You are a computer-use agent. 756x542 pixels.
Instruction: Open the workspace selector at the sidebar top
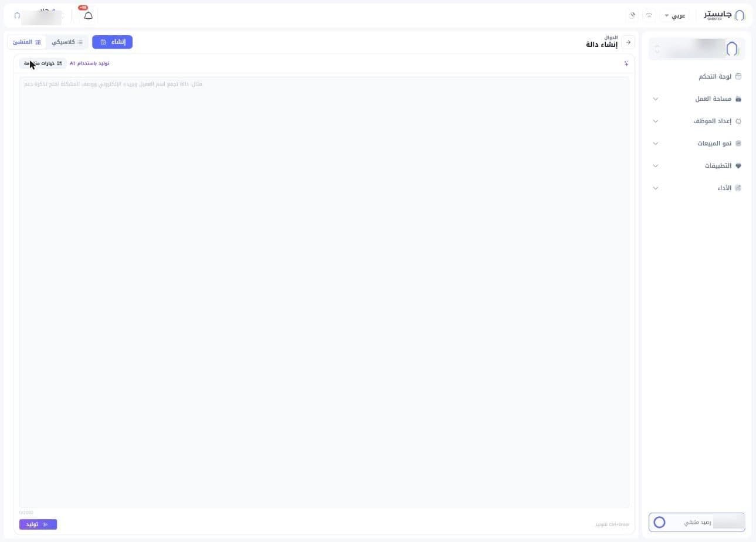click(x=697, y=49)
